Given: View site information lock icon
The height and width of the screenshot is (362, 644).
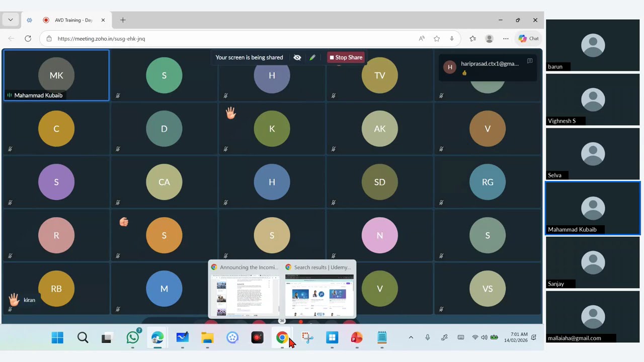Looking at the screenshot, I should [49, 39].
